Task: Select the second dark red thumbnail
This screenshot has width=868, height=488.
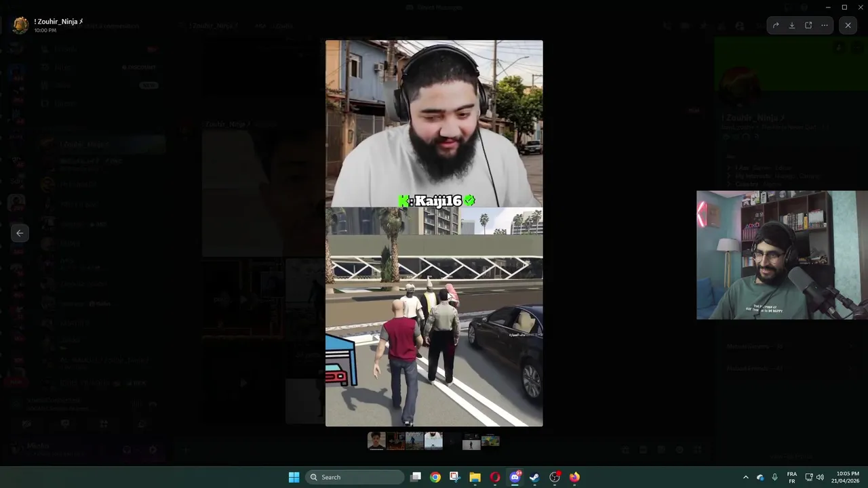Action: [x=395, y=441]
